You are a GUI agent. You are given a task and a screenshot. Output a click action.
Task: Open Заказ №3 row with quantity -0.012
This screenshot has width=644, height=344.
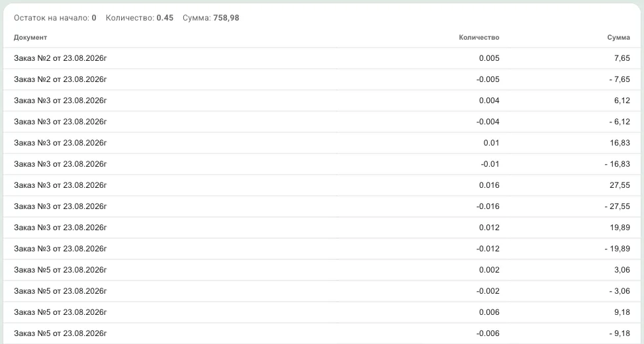pos(322,248)
